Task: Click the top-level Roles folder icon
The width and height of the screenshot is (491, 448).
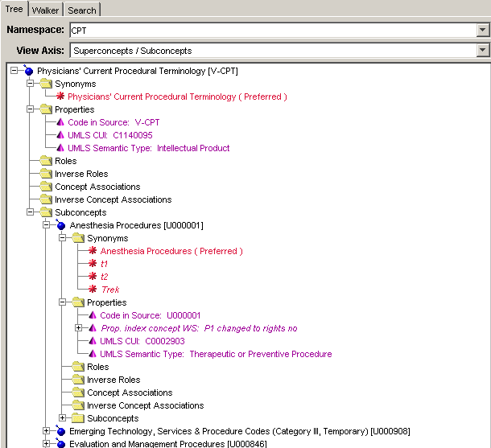Action: (46, 161)
